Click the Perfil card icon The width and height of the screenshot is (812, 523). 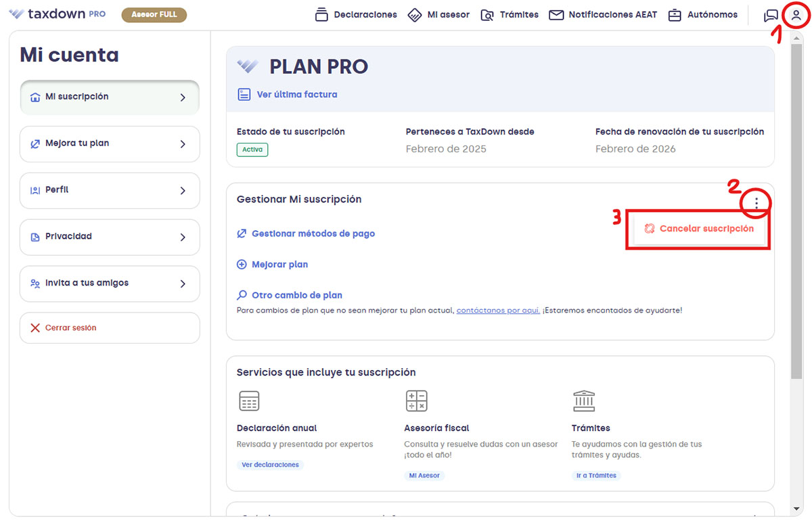(x=35, y=191)
